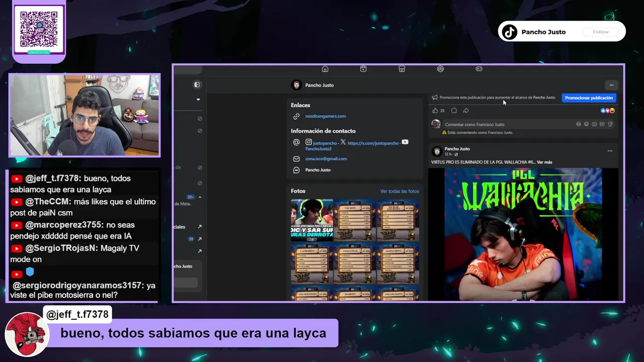Open emoji picker in comment box
Viewport: 644px width, 362px height.
[x=587, y=124]
